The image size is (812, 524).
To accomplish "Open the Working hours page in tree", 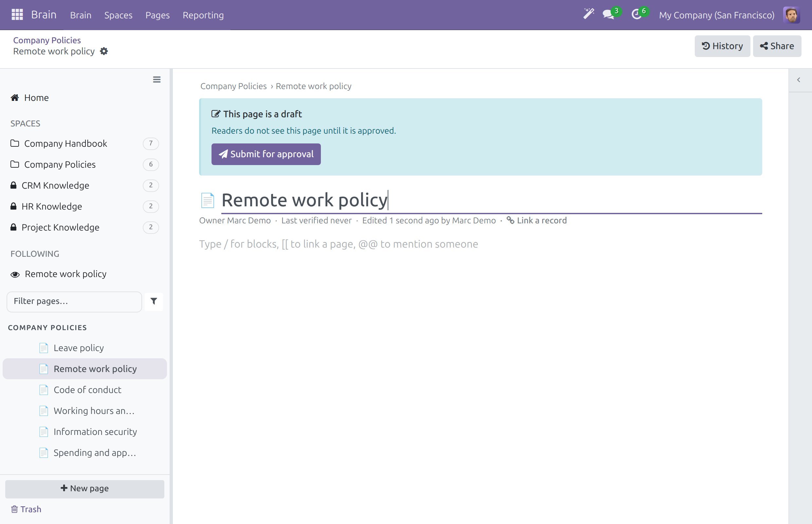I will 85,411.
